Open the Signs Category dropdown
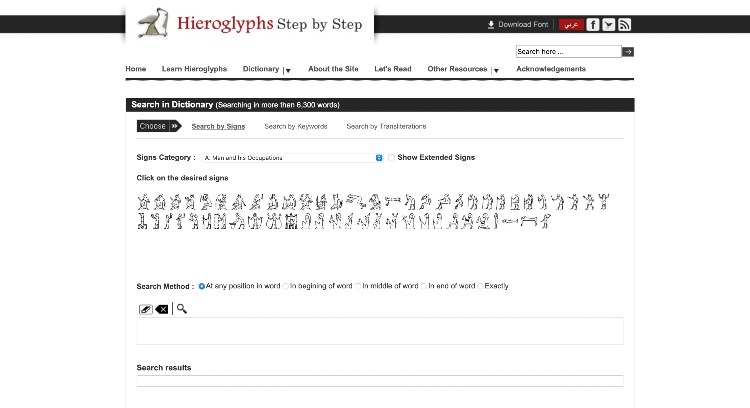The width and height of the screenshot is (750, 408). 292,157
